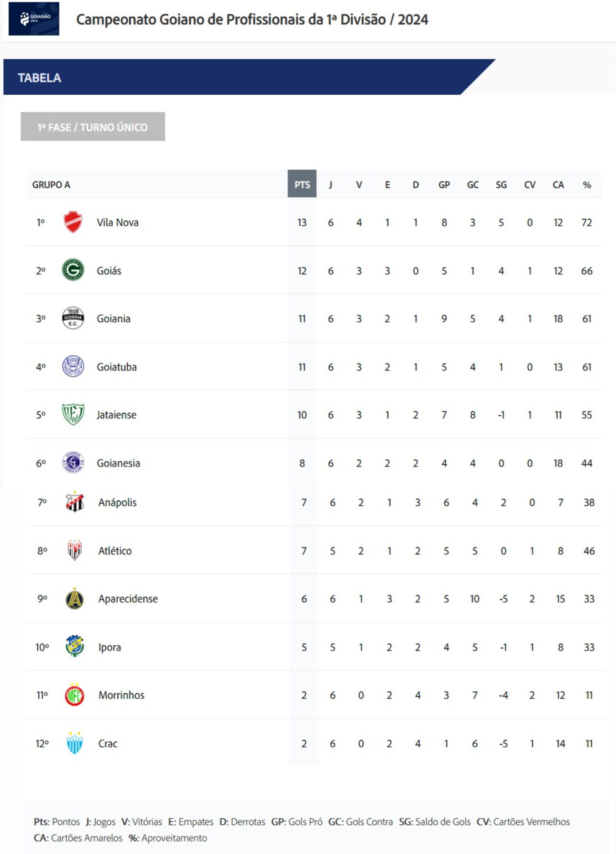Image resolution: width=616 pixels, height=854 pixels.
Task: Click the Goiania E.C. team crest
Action: click(x=73, y=318)
